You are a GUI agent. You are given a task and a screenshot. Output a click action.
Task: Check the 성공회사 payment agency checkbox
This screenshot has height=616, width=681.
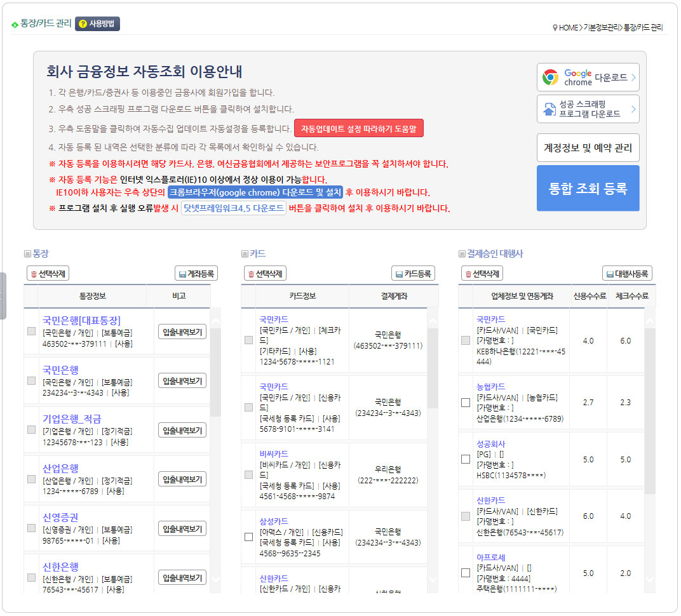point(466,459)
